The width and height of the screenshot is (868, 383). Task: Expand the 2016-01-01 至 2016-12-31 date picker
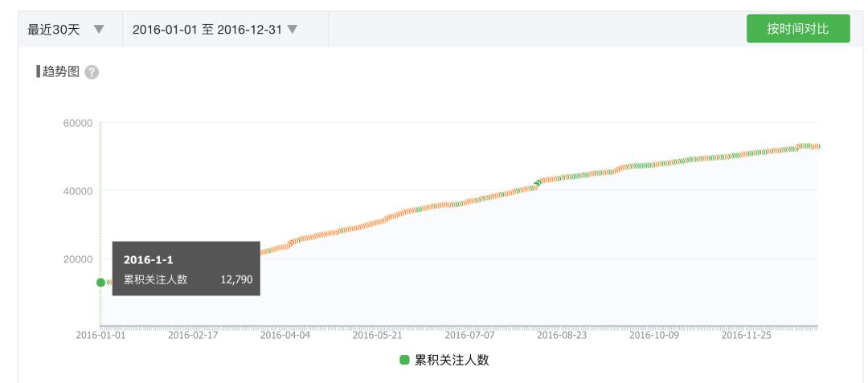[x=215, y=29]
